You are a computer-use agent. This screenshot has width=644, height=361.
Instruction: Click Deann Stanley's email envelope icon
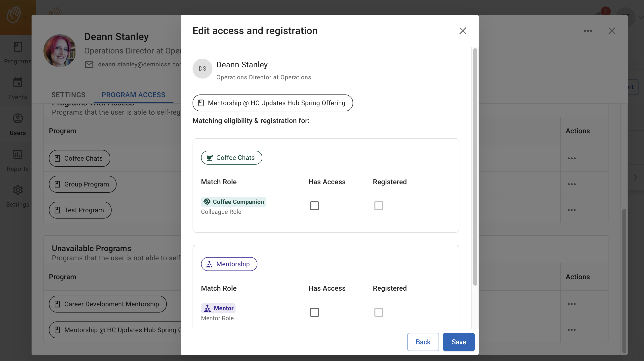coord(89,65)
